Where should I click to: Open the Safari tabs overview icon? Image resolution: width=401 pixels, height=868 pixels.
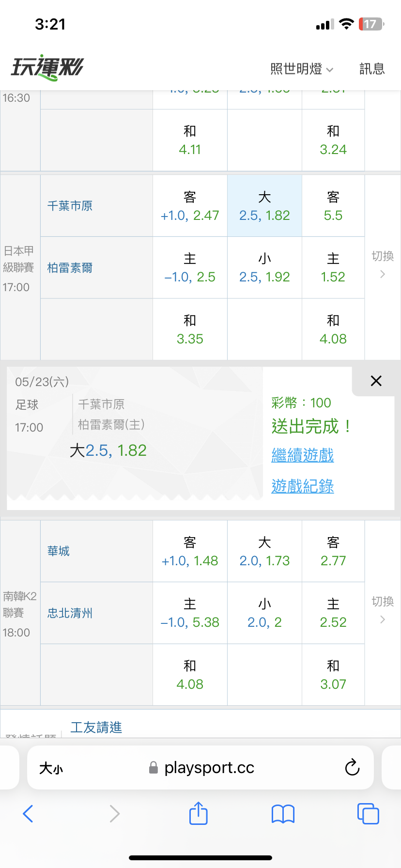pyautogui.click(x=368, y=814)
